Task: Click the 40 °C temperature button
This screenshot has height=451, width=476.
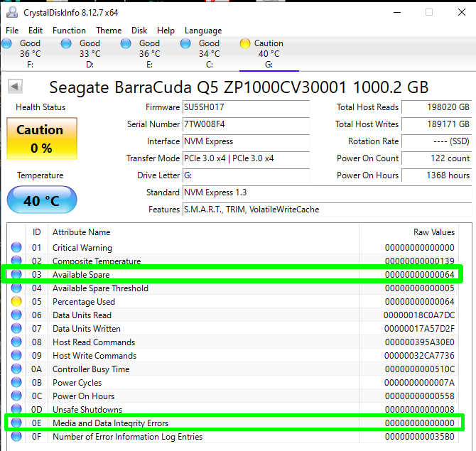Action: tap(42, 200)
